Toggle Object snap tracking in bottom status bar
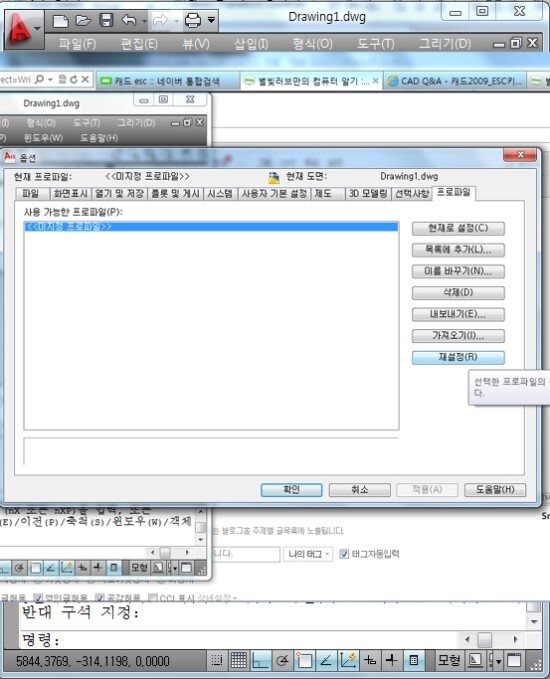 pyautogui.click(x=326, y=660)
